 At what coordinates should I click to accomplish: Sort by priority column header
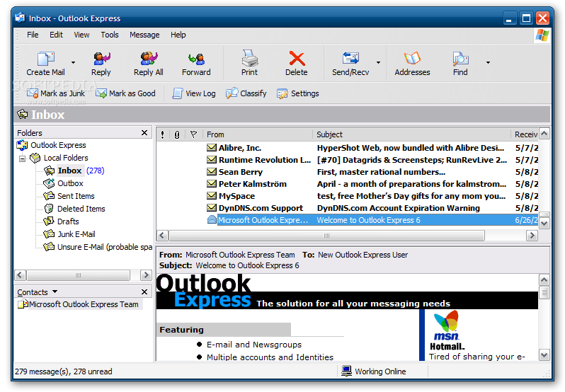coord(163,134)
